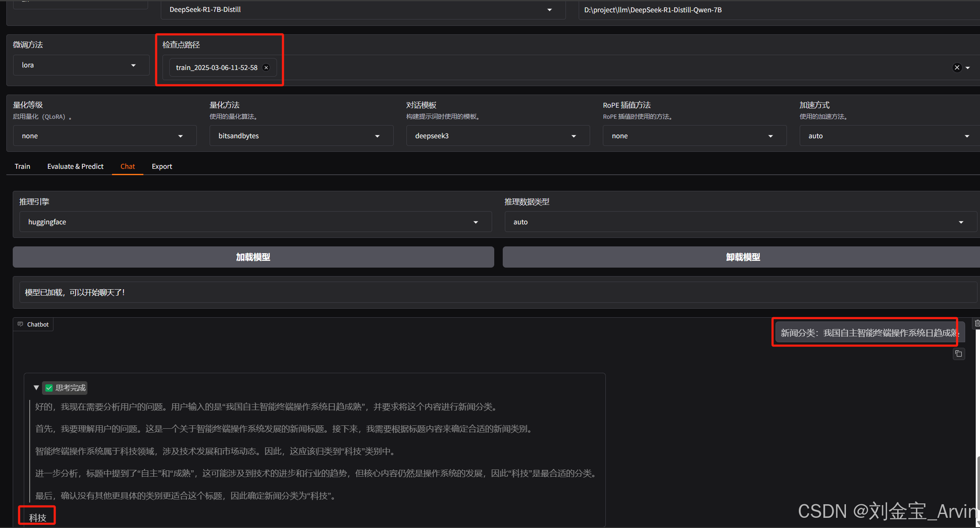Click the Chatbot label icon
The width and height of the screenshot is (980, 528).
pyautogui.click(x=20, y=324)
